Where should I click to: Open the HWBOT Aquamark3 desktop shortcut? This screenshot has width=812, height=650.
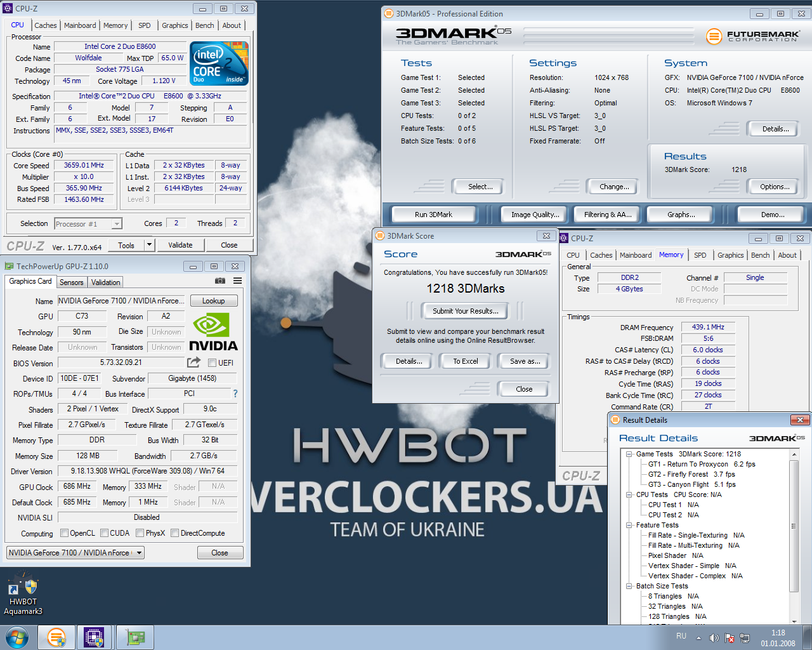pyautogui.click(x=23, y=594)
